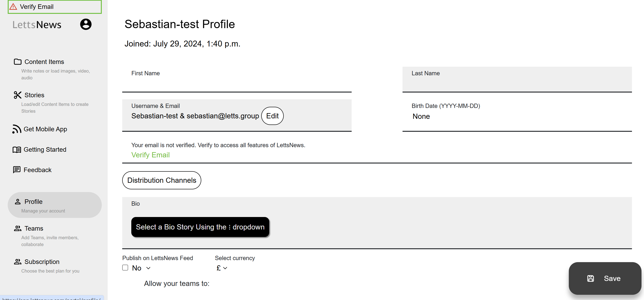Image resolution: width=644 pixels, height=300 pixels.
Task: Click the red warning triangle icon
Action: tap(13, 7)
